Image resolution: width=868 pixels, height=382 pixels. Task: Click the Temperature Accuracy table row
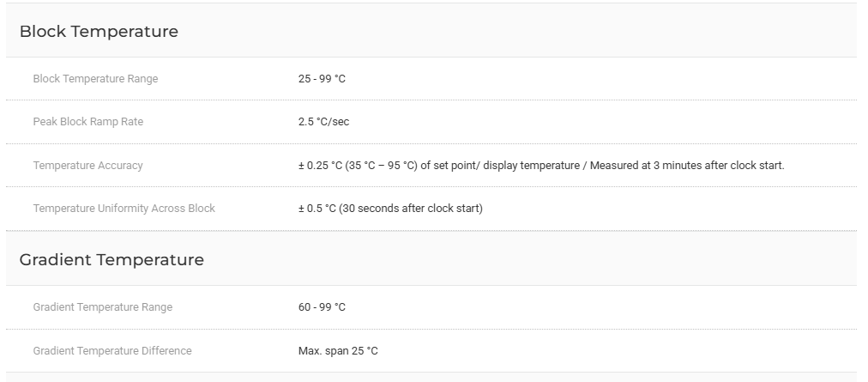(x=431, y=165)
